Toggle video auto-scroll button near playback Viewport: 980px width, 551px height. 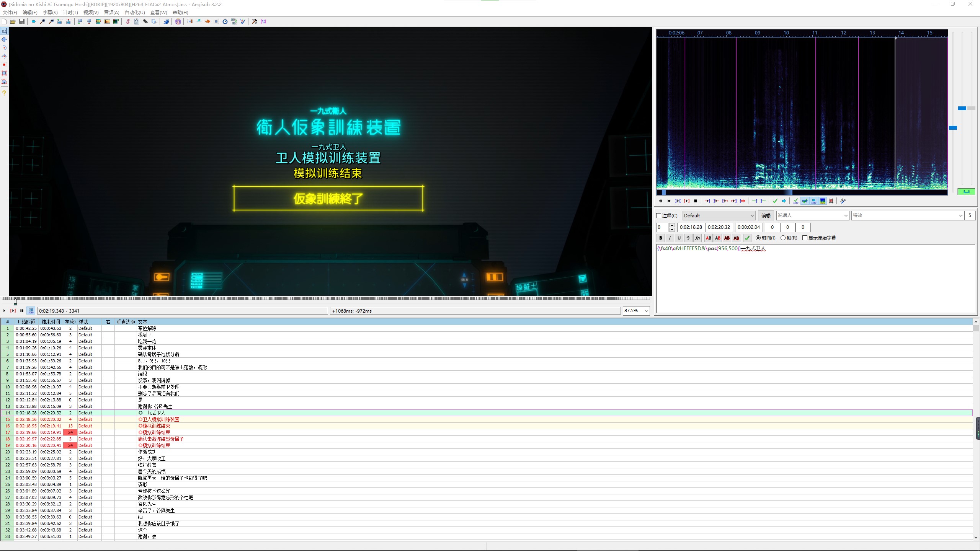coord(31,311)
